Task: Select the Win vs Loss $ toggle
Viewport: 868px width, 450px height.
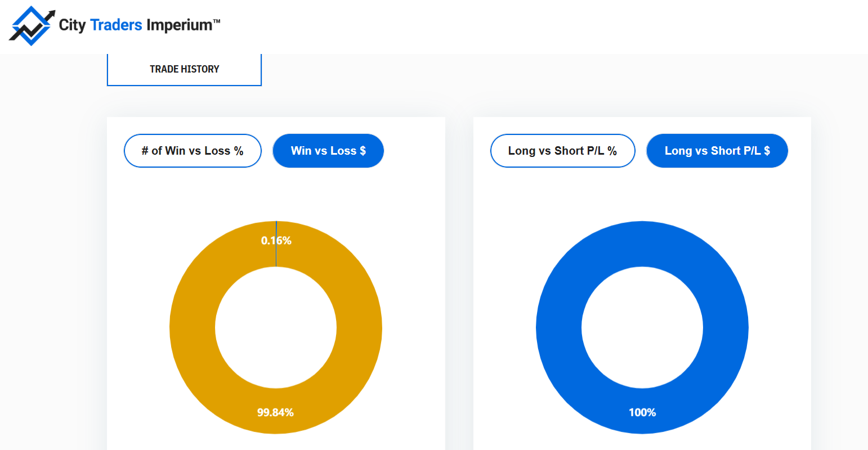Action: point(328,151)
